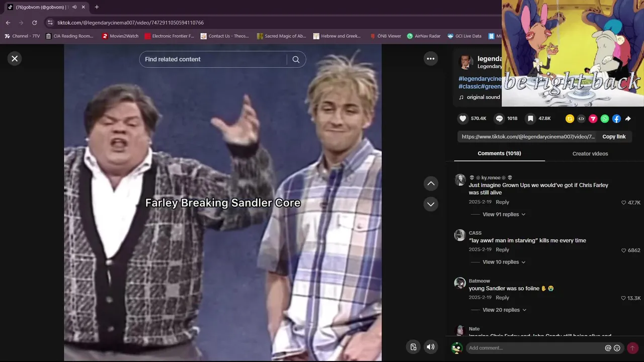Open the CIA Reading Room bookmark

69,36
